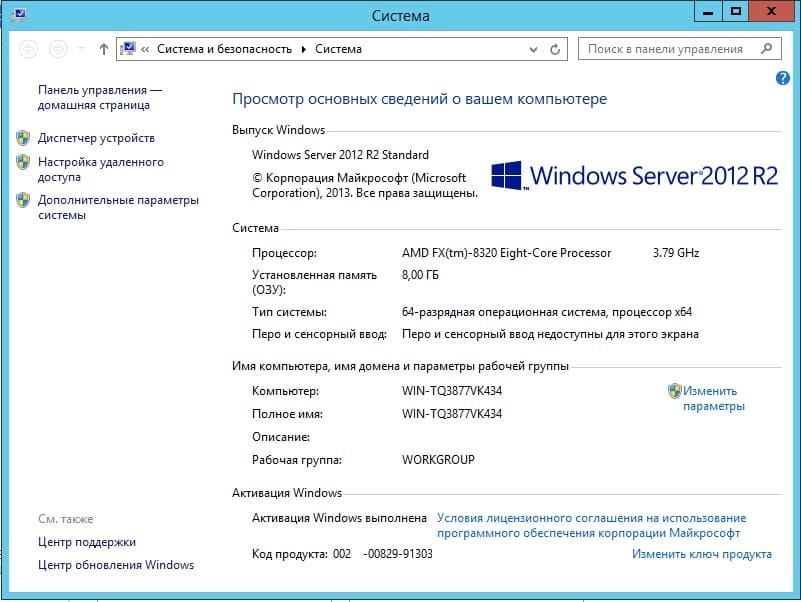Screen dimensions: 801x602
Task: Click the Windows Server 2012 R2 logo
Action: pos(634,176)
